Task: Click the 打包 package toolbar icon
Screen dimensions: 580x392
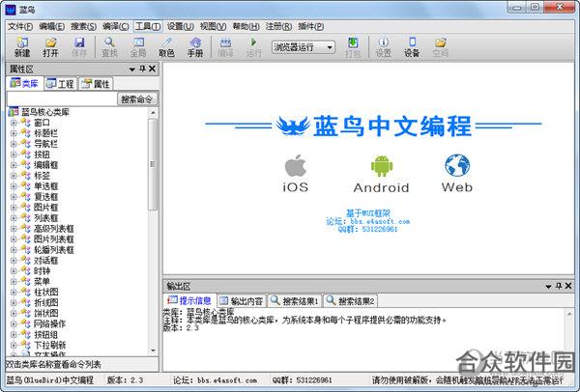Action: coord(353,46)
